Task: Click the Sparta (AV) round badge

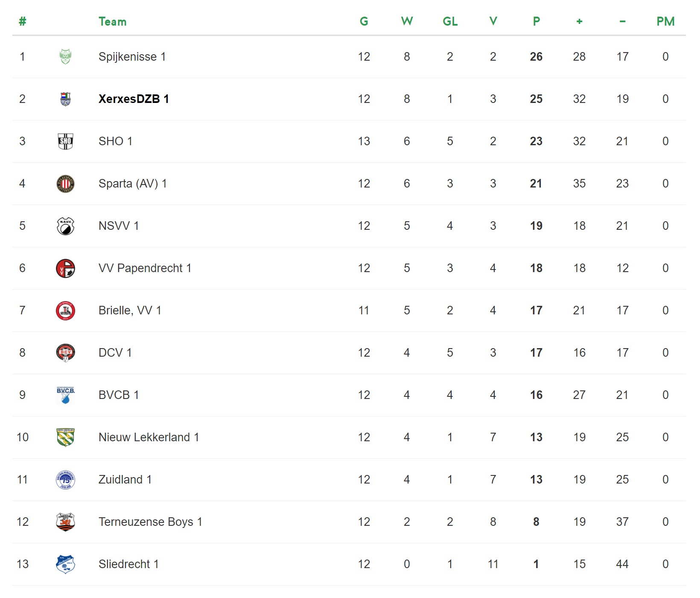Action: click(65, 184)
